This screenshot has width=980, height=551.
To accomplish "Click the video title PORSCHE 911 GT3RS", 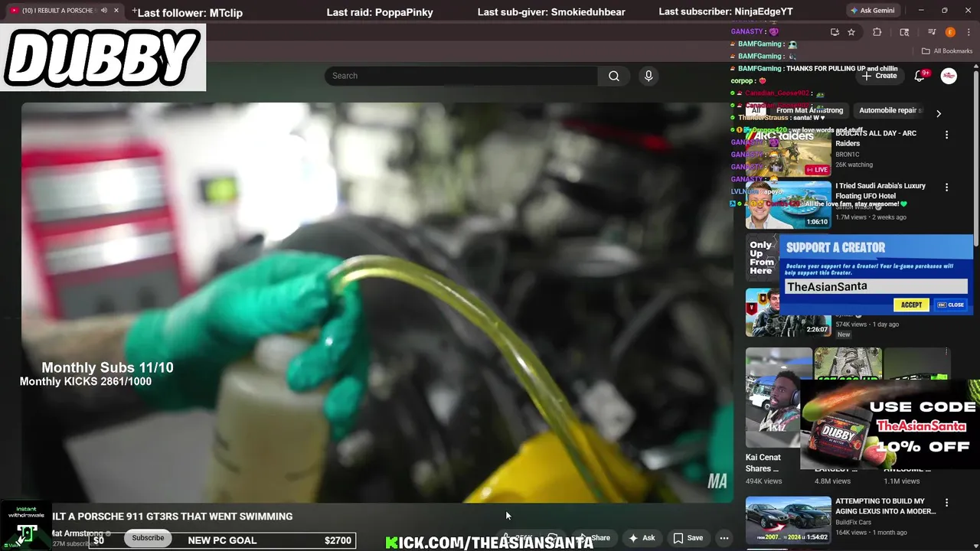I will pos(172,517).
